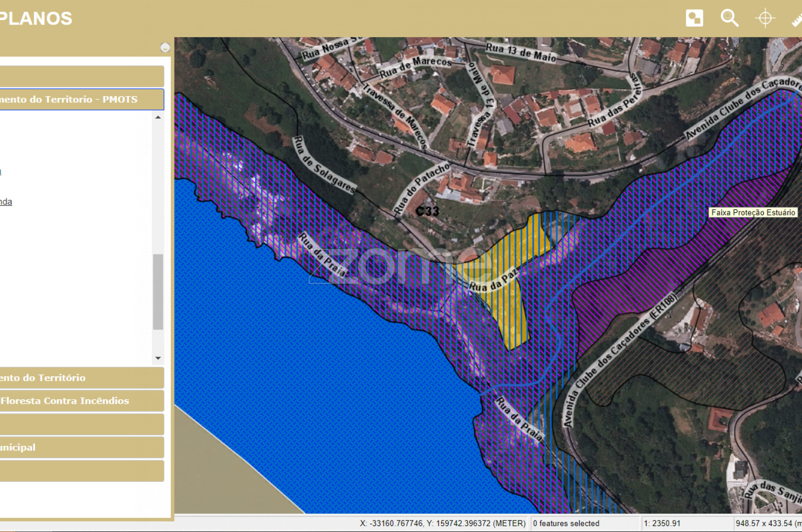802x532 pixels.
Task: Click the PLANOS header title
Action: (x=35, y=19)
